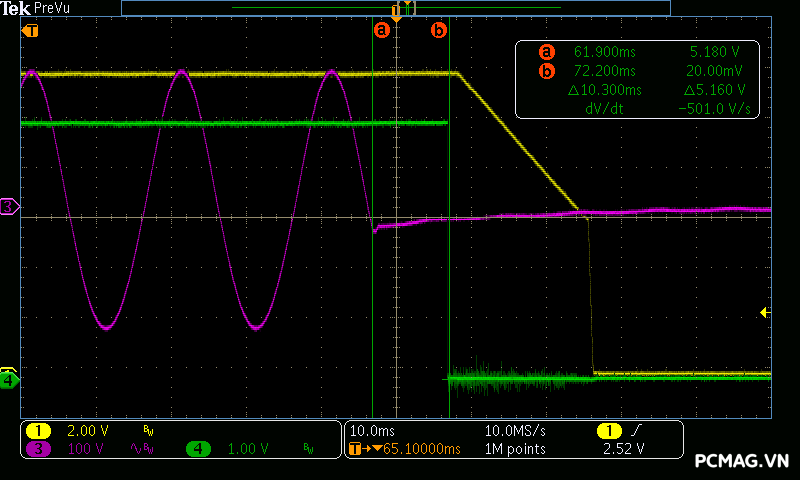Click the cursor b icon in readout box
This screenshot has height=480, width=800.
[546, 70]
